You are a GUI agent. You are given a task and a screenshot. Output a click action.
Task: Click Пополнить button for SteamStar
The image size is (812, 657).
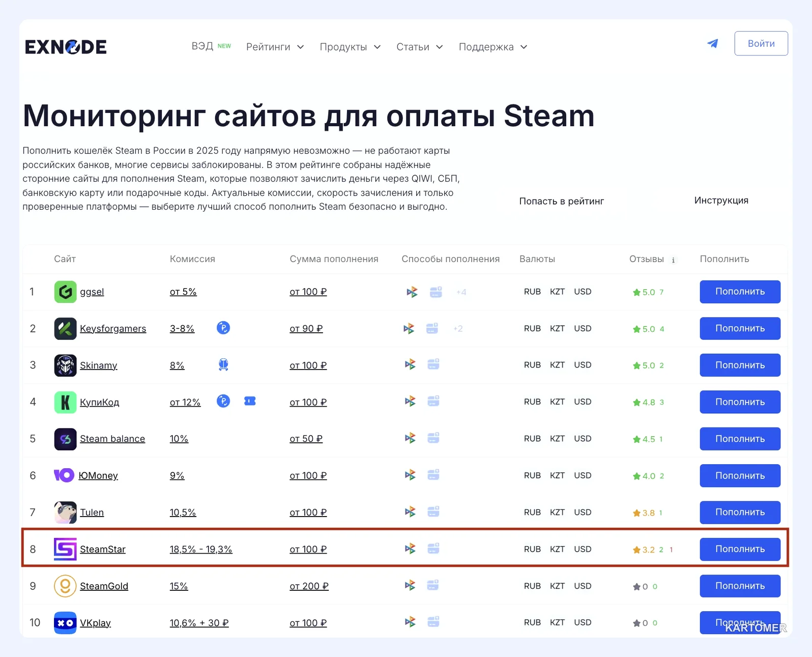click(740, 549)
